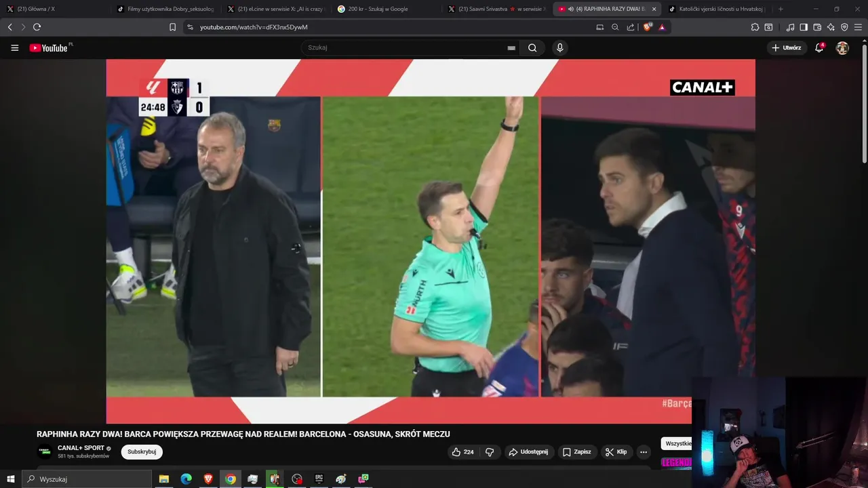Screen dimensions: 868x488
Task: Open the Leo AI sparkle icon
Action: pos(831,27)
